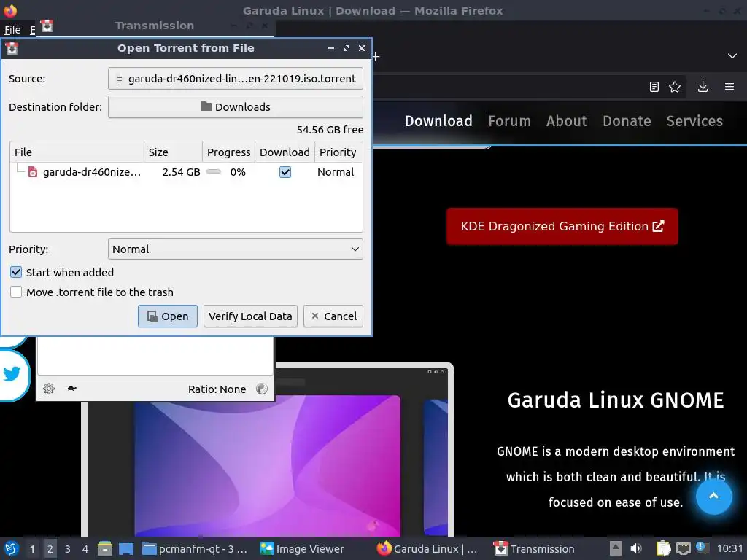This screenshot has height=560, width=747.
Task: Switch to Garuda Linux Firefox taskbar entry
Action: point(427,548)
